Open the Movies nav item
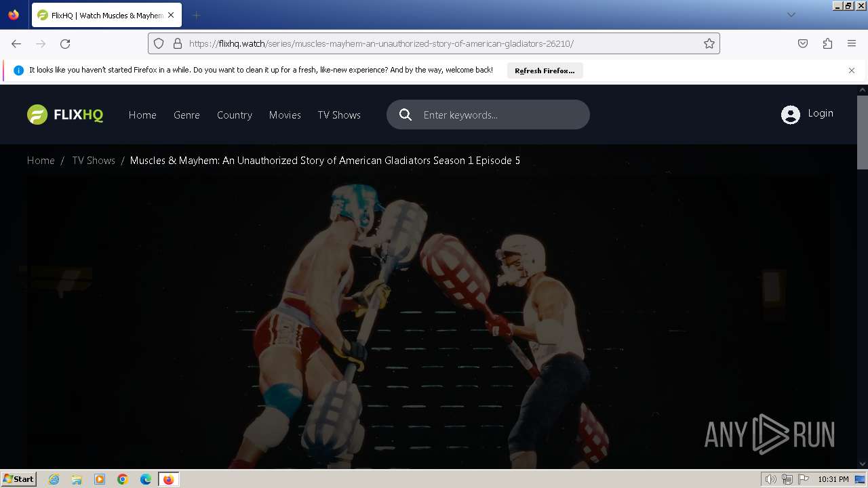Screen dimensions: 868x488 tap(285, 115)
